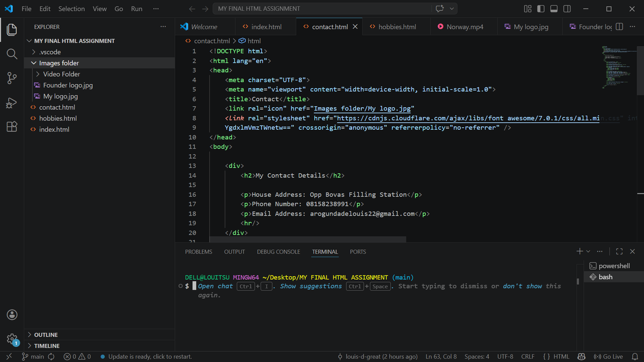Open the Copilot chat icon in title bar

440,9
